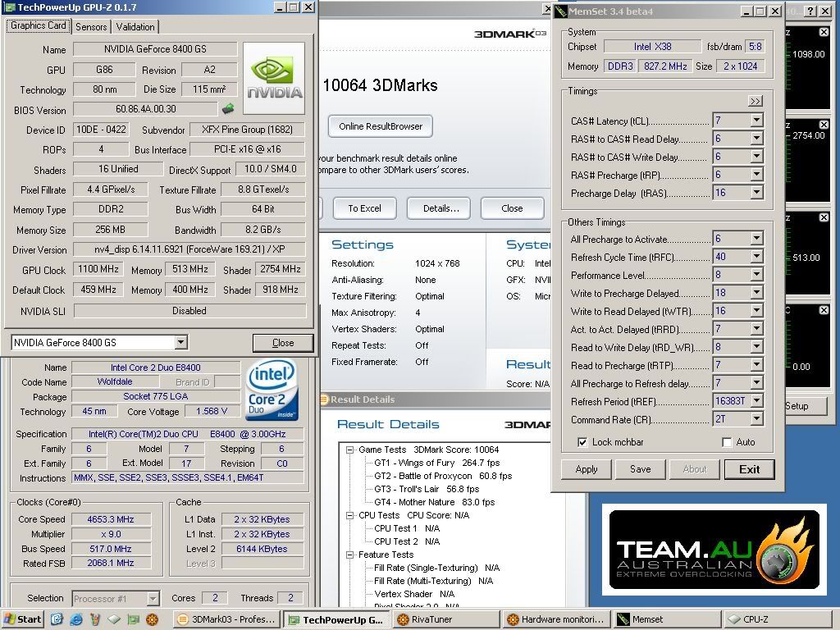Open the All Precharge to Activate dropdown
This screenshot has width=840, height=630.
pyautogui.click(x=756, y=239)
